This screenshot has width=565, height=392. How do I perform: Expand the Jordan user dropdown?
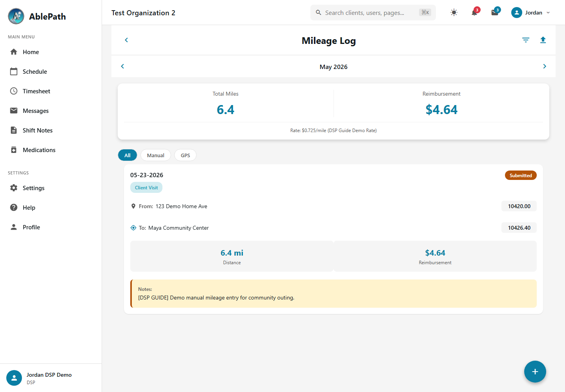tap(530, 13)
